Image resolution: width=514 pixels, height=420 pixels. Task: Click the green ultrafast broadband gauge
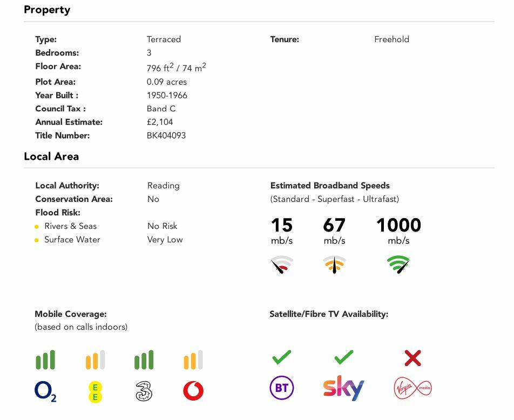click(398, 265)
